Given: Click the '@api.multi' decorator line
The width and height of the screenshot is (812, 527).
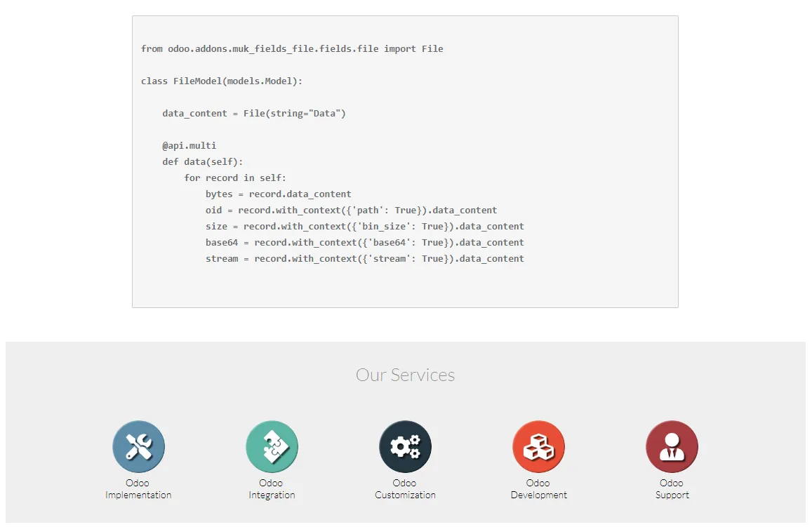Looking at the screenshot, I should point(189,145).
